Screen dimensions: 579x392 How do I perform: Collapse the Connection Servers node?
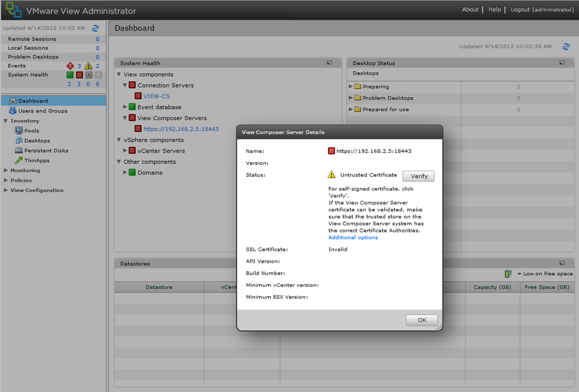(x=125, y=85)
